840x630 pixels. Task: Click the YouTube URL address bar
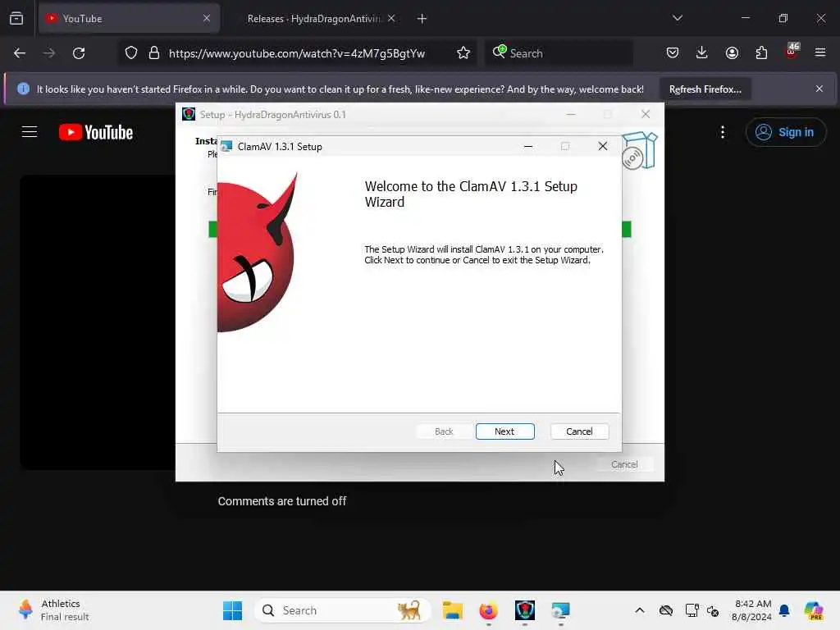pyautogui.click(x=297, y=53)
